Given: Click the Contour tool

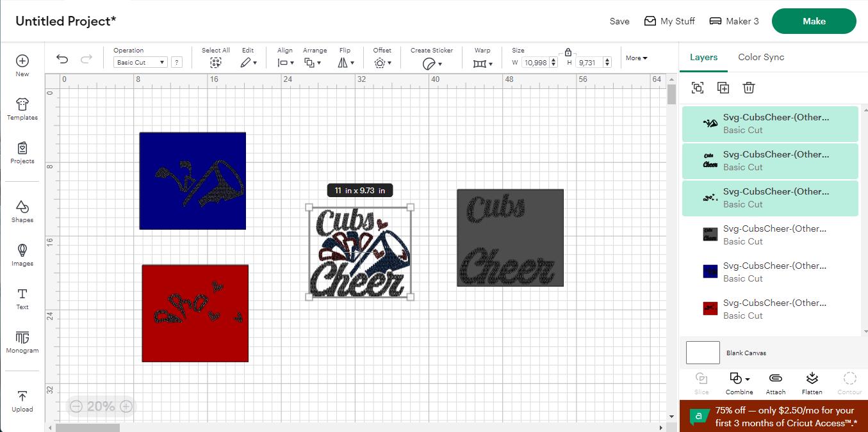Looking at the screenshot, I should 849,383.
